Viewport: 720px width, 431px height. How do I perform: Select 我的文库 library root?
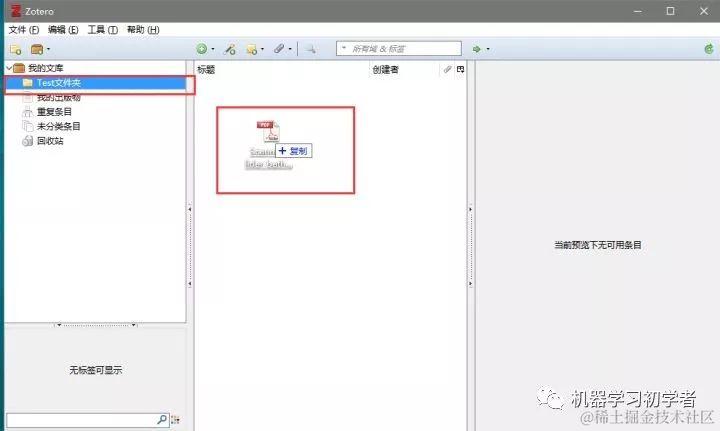pyautogui.click(x=45, y=68)
